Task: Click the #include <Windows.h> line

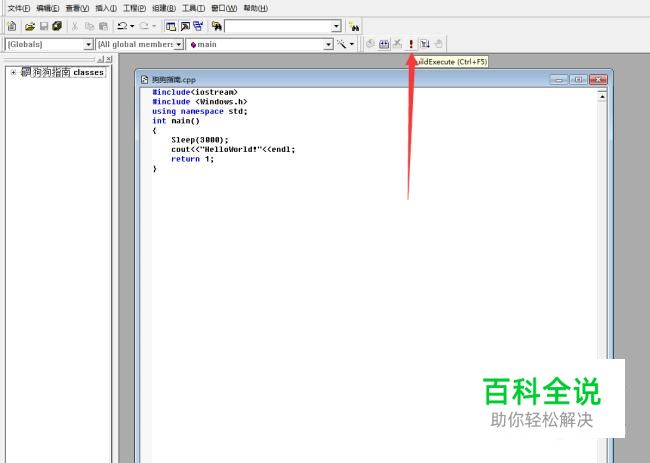Action: (x=200, y=102)
